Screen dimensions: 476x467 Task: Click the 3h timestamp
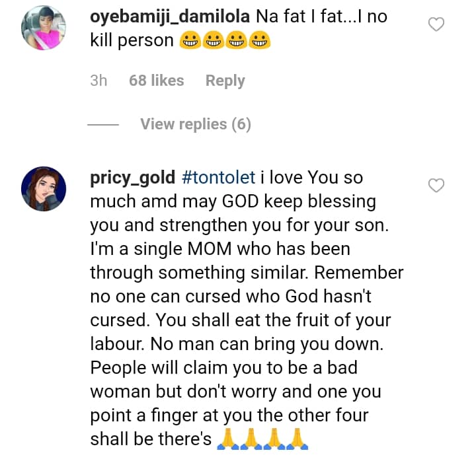(99, 81)
